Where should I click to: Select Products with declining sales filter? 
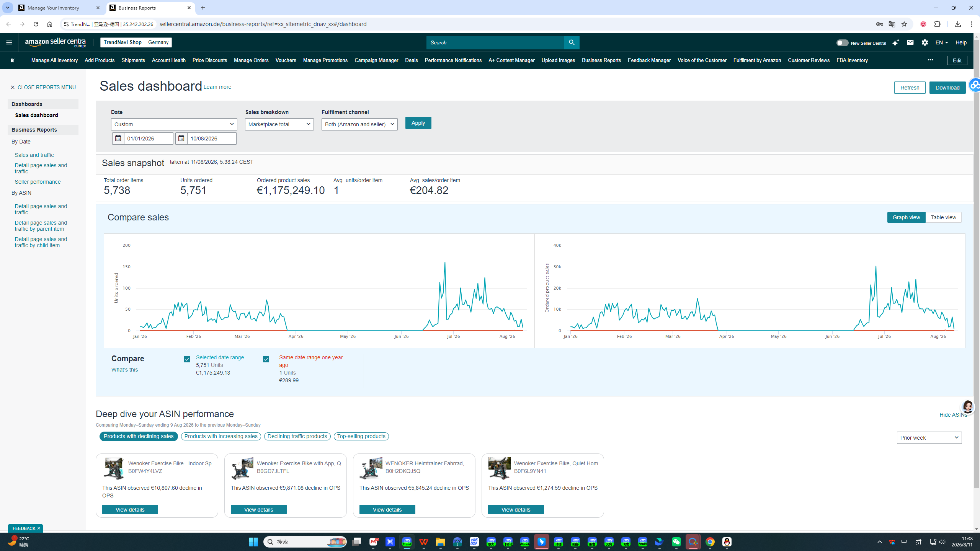coord(139,437)
